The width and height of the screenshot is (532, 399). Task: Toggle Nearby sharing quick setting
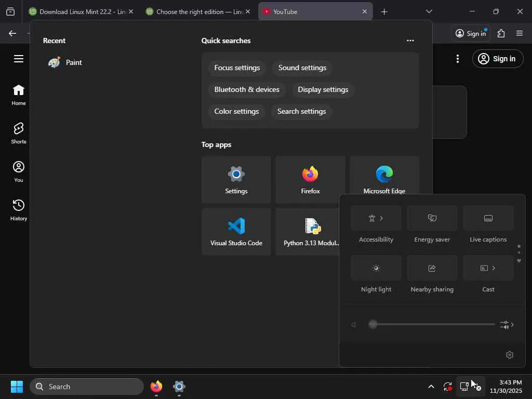click(432, 268)
